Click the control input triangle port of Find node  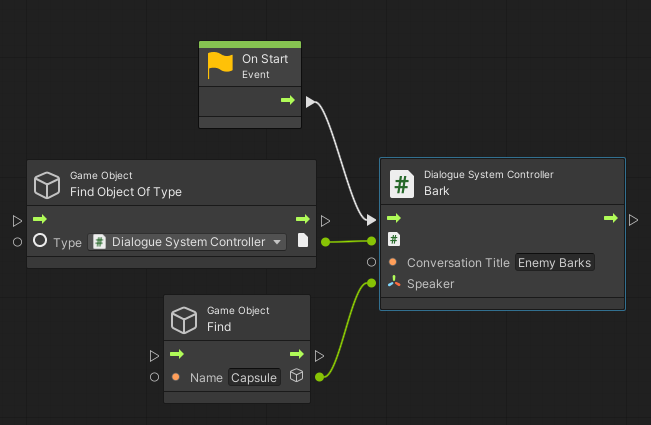click(x=154, y=356)
